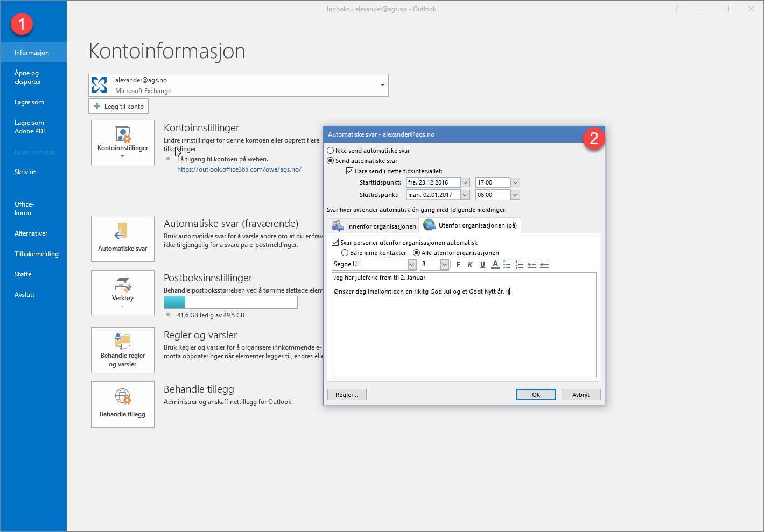Toggle italic (K) formatting in reply editor
Viewport: 764px width, 532px height.
(x=470, y=264)
